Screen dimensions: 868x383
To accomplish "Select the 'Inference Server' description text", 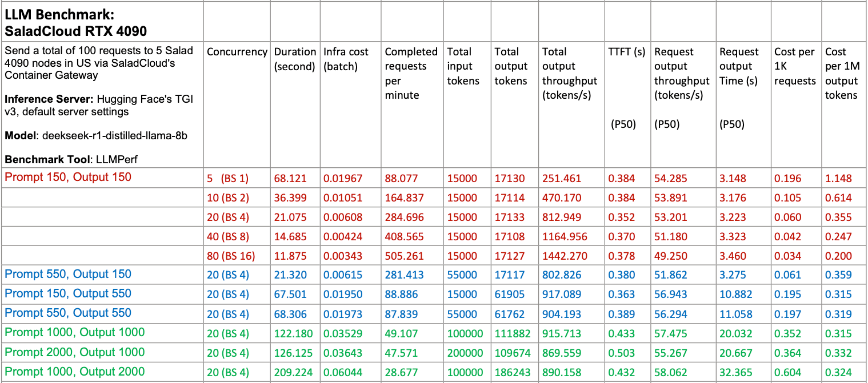I will (x=99, y=106).
